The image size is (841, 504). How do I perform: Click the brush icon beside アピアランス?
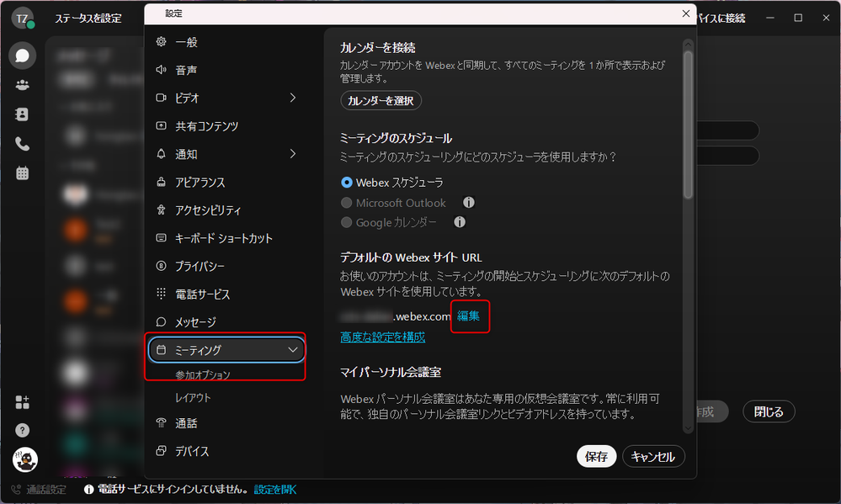[x=161, y=182]
